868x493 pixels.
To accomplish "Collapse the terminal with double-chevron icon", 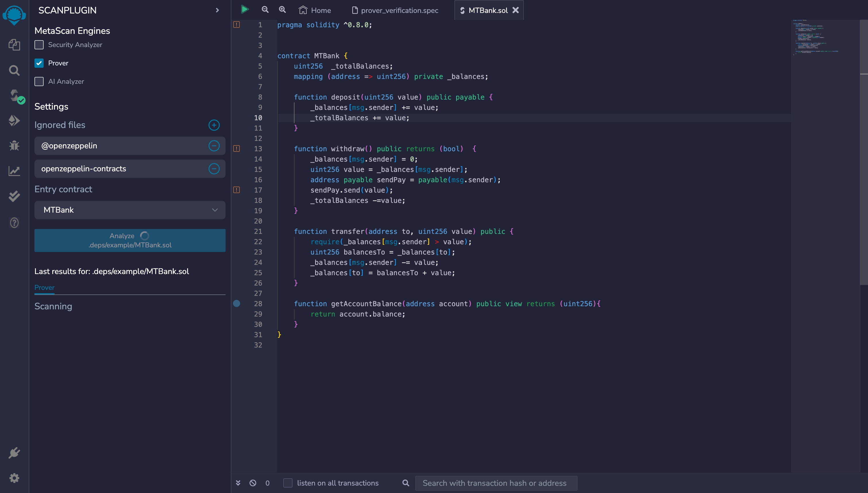I will click(238, 483).
